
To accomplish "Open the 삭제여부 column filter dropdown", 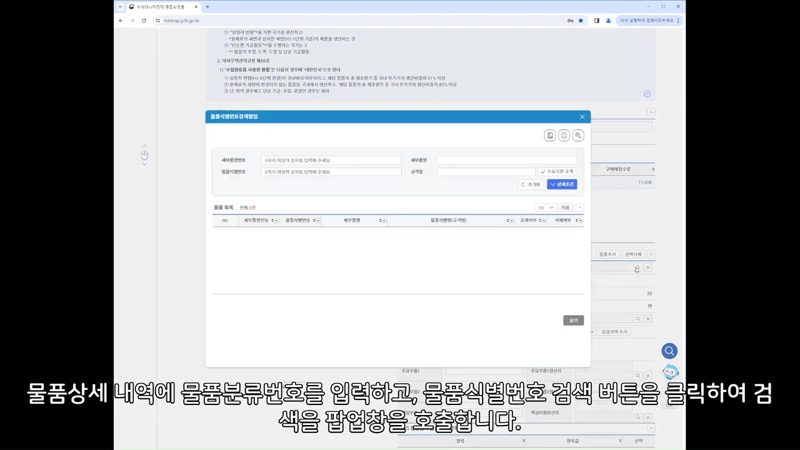I will coord(579,220).
